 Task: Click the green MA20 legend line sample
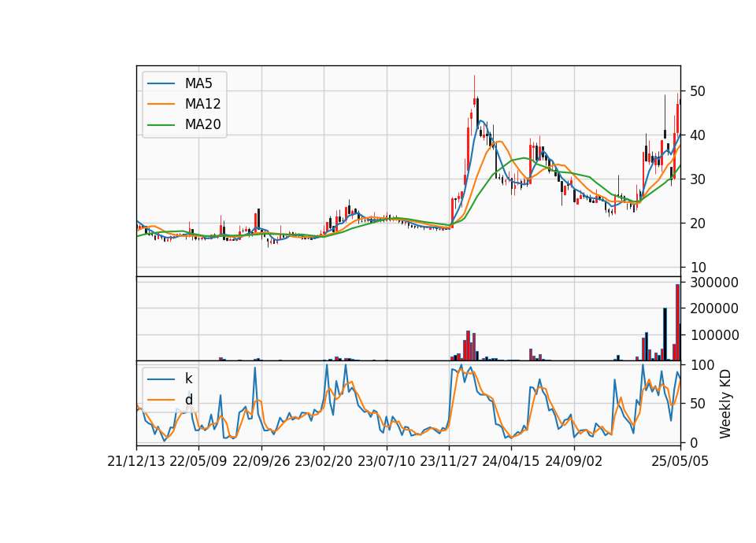click(161, 125)
